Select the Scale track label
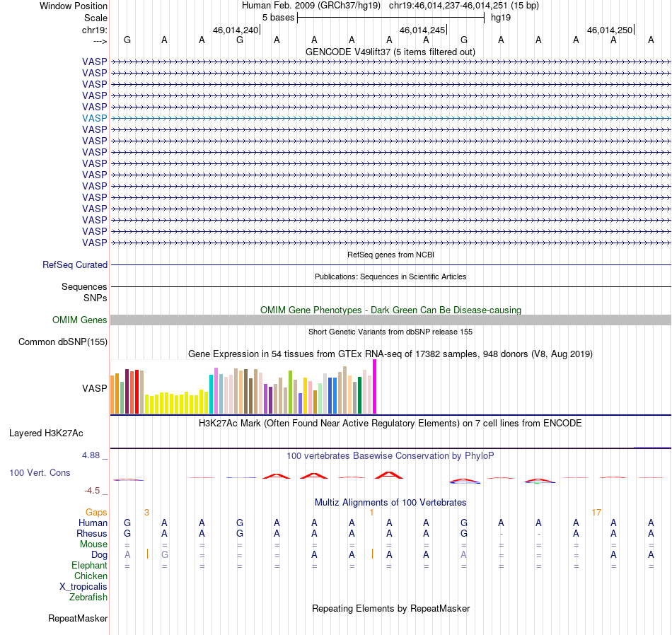The height and width of the screenshot is (635, 672). click(x=95, y=18)
